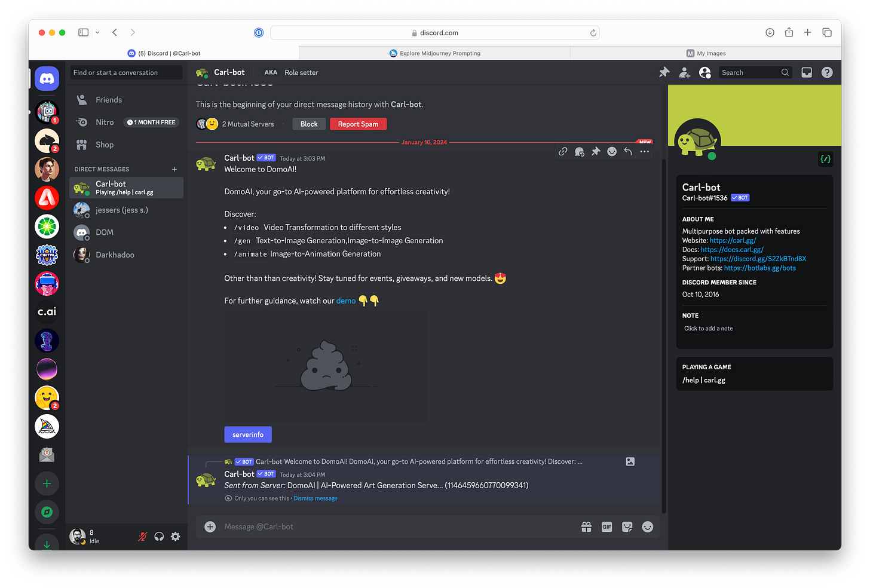Click to add a note field
870x588 pixels.
754,329
